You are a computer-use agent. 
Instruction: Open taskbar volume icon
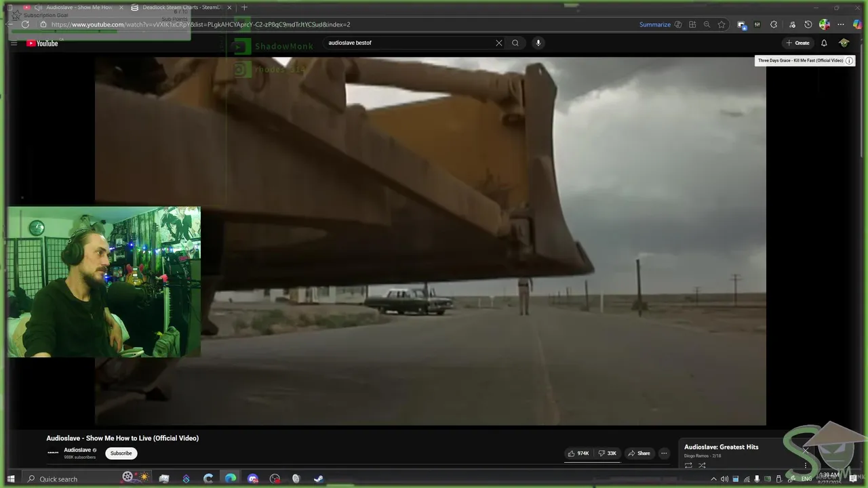724,479
